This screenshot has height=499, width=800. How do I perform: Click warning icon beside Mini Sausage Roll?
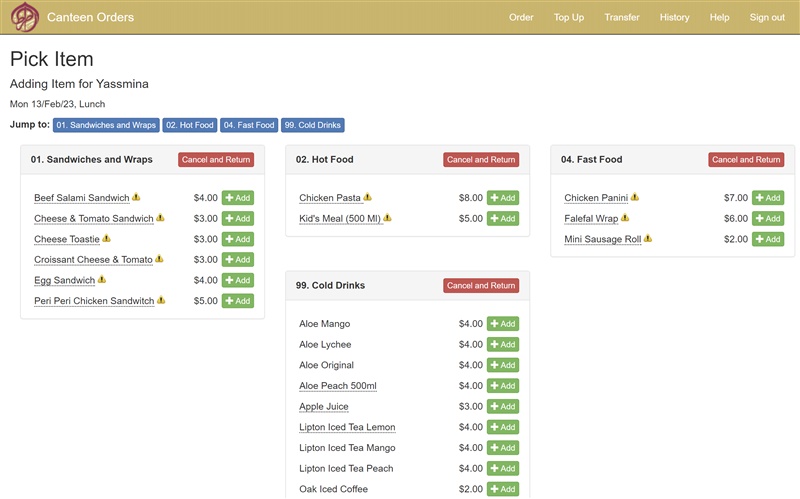point(648,239)
